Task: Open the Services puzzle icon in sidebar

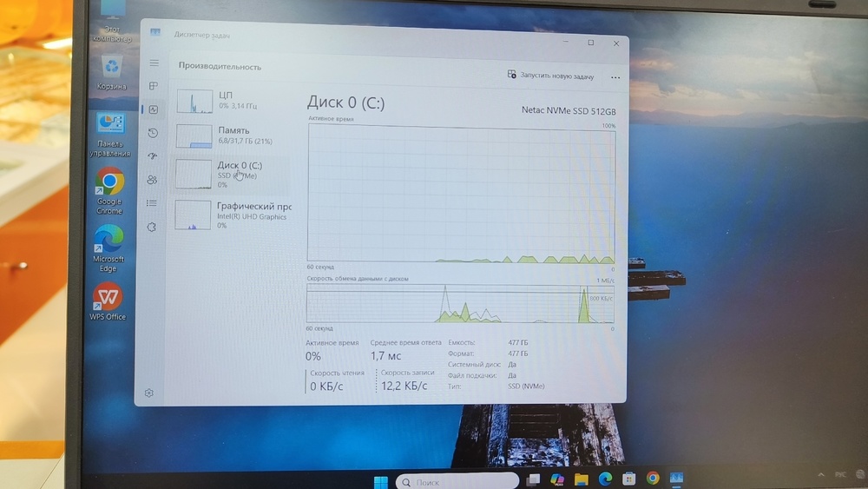Action: pyautogui.click(x=152, y=227)
